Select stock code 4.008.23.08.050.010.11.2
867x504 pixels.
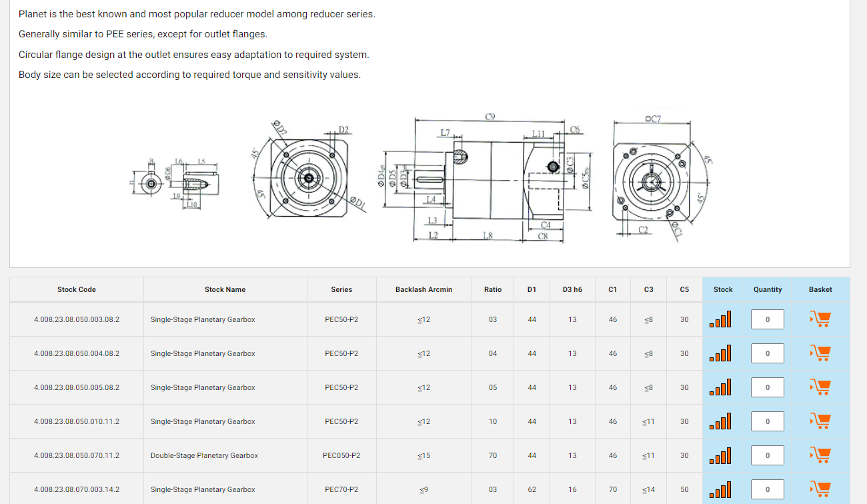pyautogui.click(x=77, y=421)
